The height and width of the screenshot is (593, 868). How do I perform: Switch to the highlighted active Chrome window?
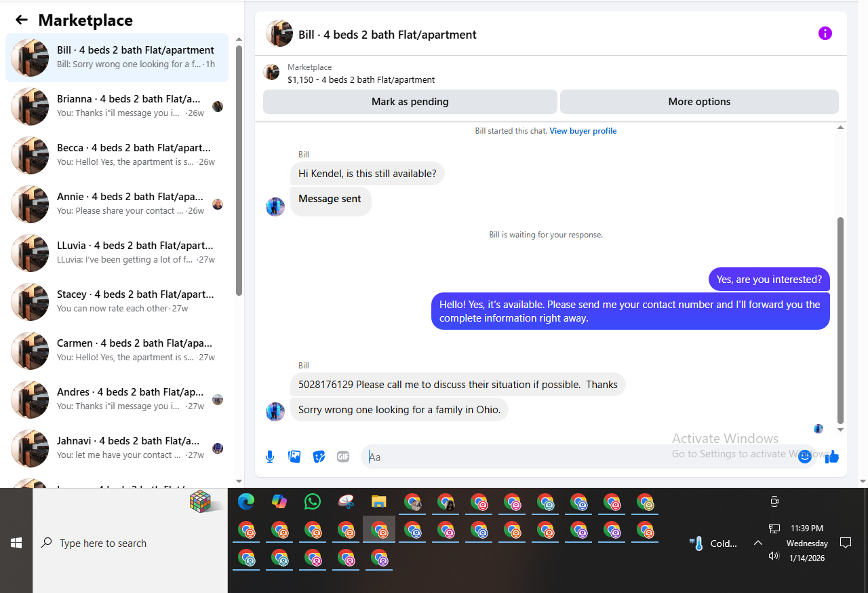[379, 529]
